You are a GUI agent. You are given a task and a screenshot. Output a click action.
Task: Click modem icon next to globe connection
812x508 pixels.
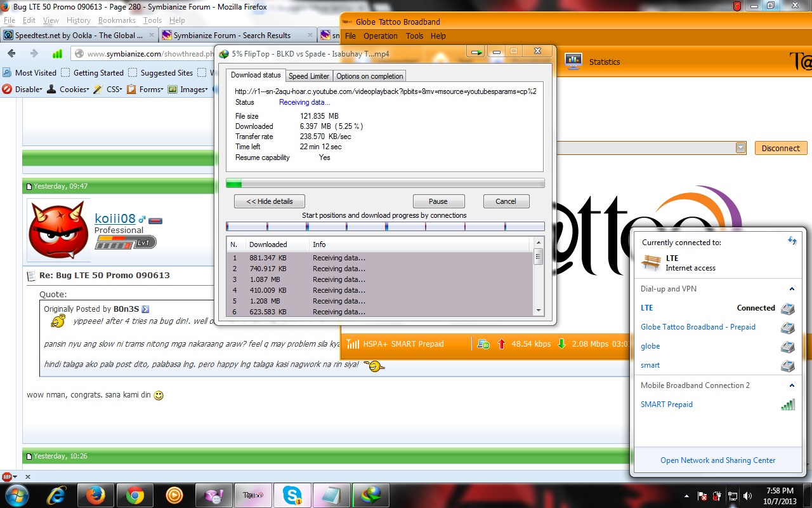coord(787,347)
